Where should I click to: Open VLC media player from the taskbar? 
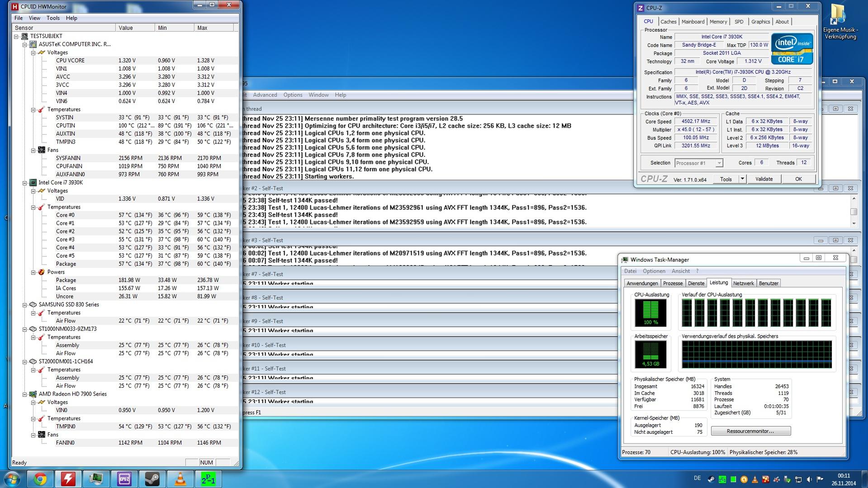point(180,479)
